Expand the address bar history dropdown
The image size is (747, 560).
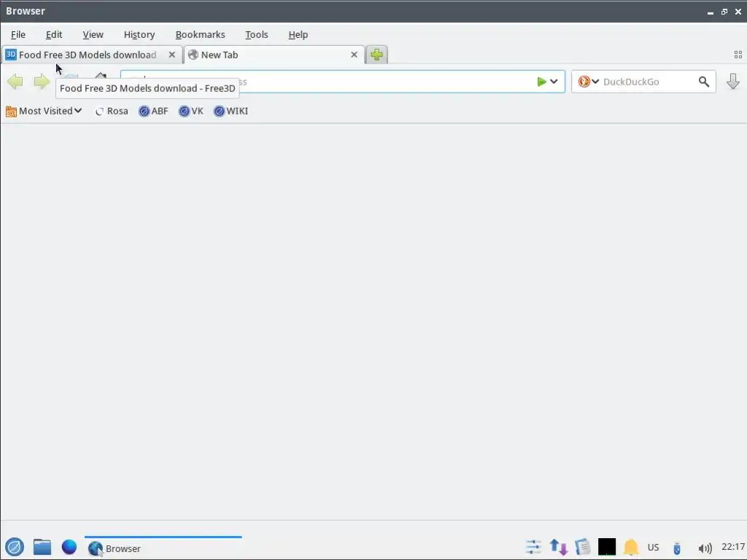[554, 82]
